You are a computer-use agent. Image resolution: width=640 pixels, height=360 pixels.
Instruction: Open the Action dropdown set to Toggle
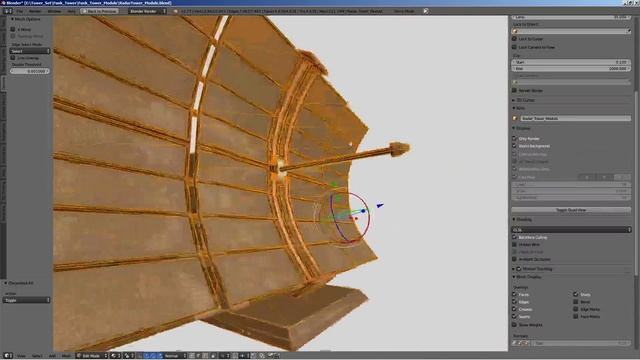coord(27,300)
